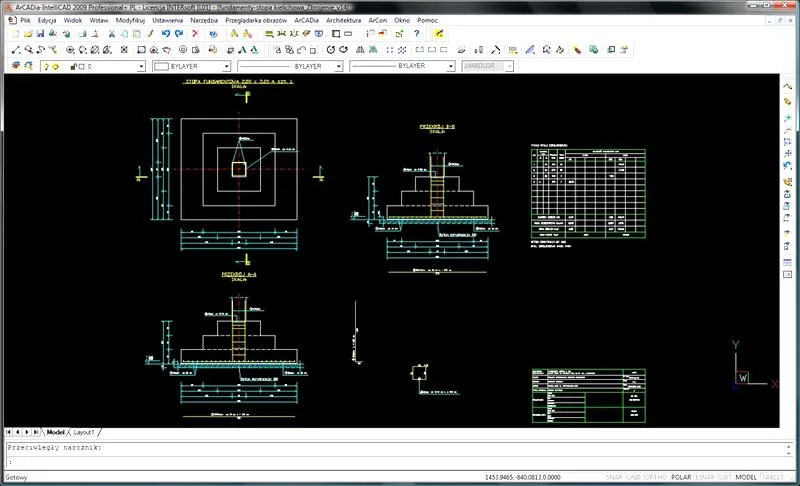Toggle ORTHO mode in status bar
This screenshot has width=800, height=486.
[x=656, y=477]
